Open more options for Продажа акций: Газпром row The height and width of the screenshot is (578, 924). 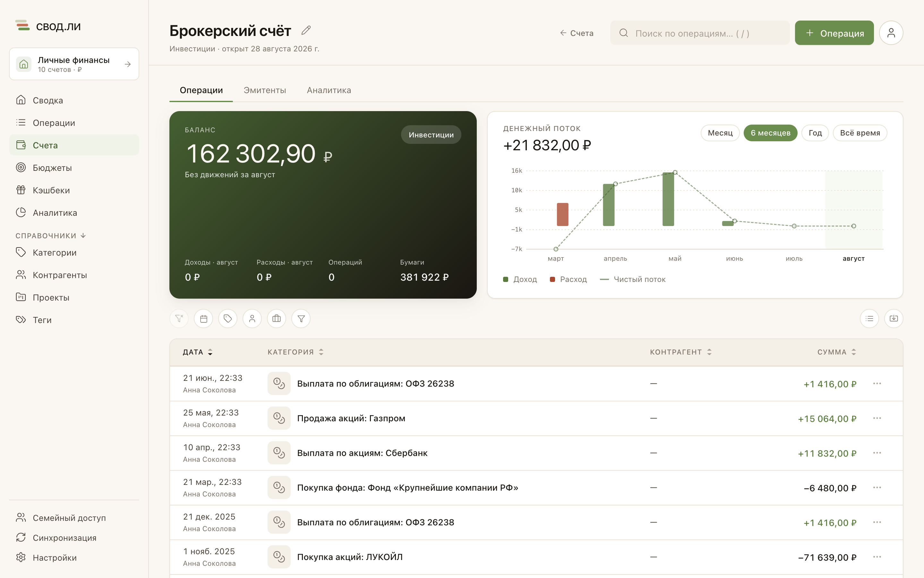point(877,418)
